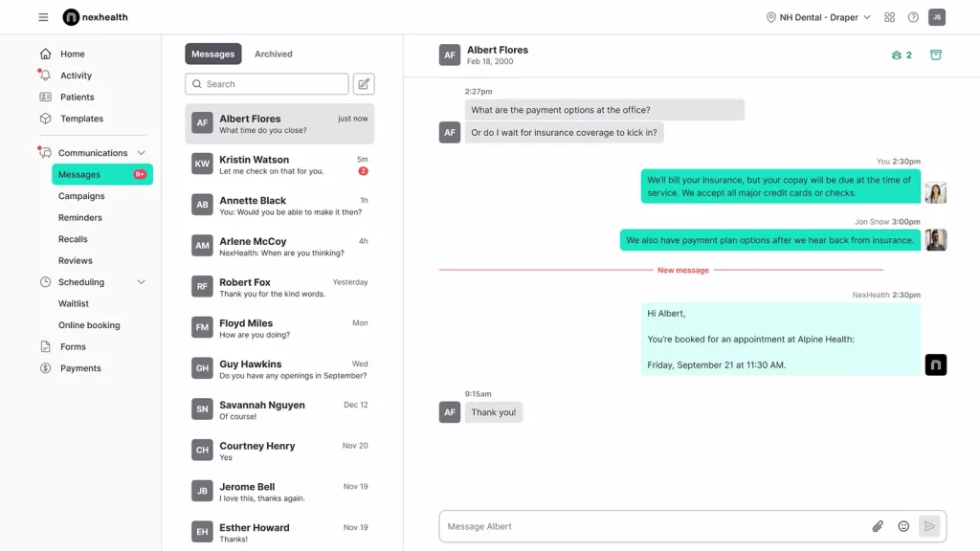This screenshot has height=551, width=980.
Task: Go to Home page link
Action: [73, 54]
